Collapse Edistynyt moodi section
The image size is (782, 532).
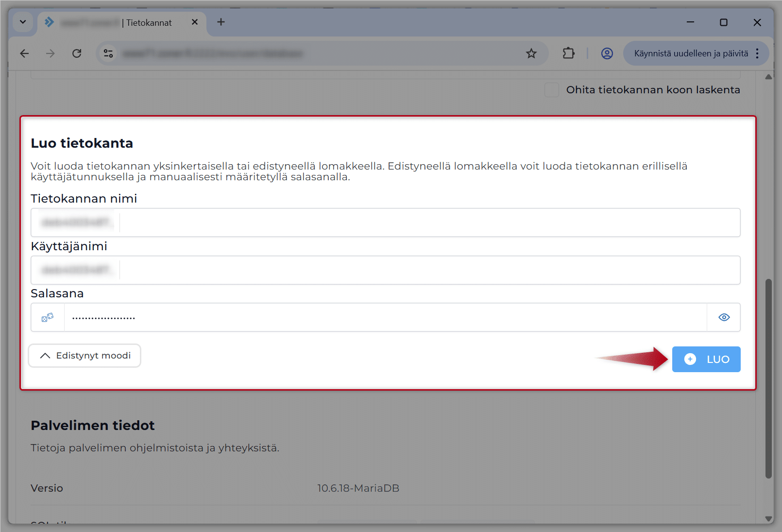[x=85, y=356]
